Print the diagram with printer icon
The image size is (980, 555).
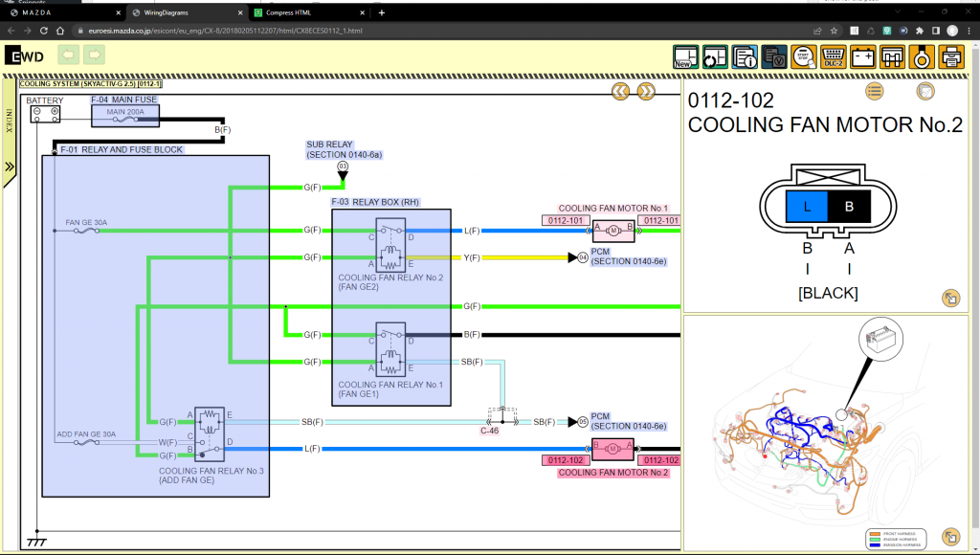(x=951, y=56)
